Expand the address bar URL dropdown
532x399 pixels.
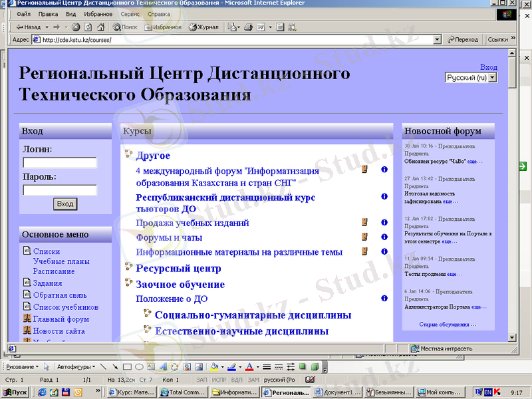point(437,40)
